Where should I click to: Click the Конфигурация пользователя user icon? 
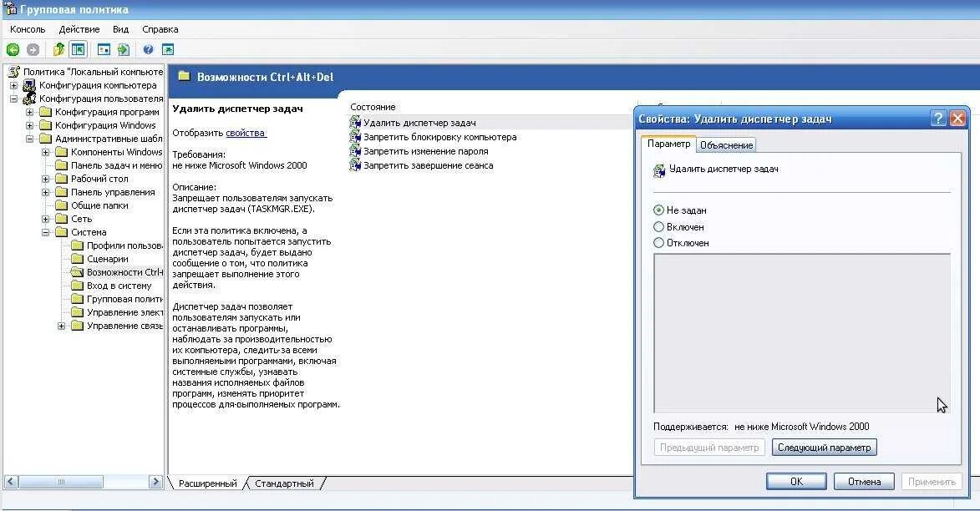pos(29,99)
